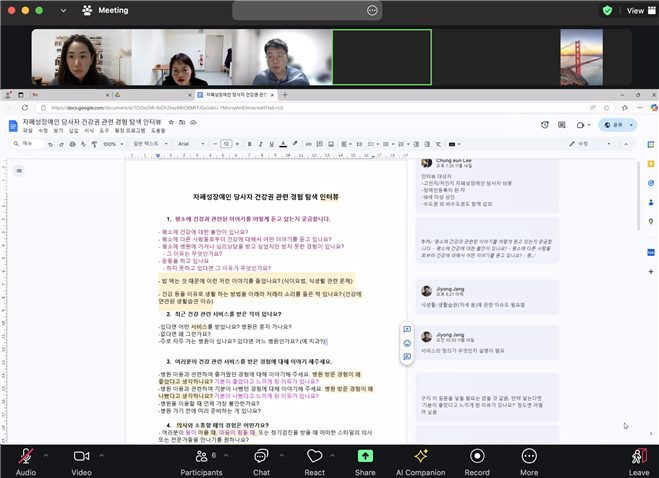Viewport: 659px width, 478px height.
Task: Insert a link from the toolbar
Action: pyautogui.click(x=308, y=144)
